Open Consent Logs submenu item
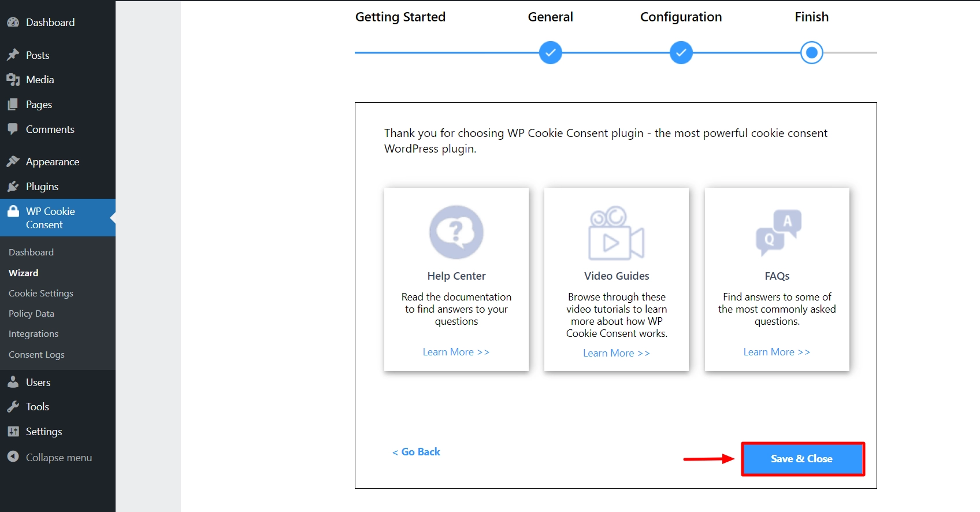Viewport: 980px width, 512px height. (x=36, y=354)
